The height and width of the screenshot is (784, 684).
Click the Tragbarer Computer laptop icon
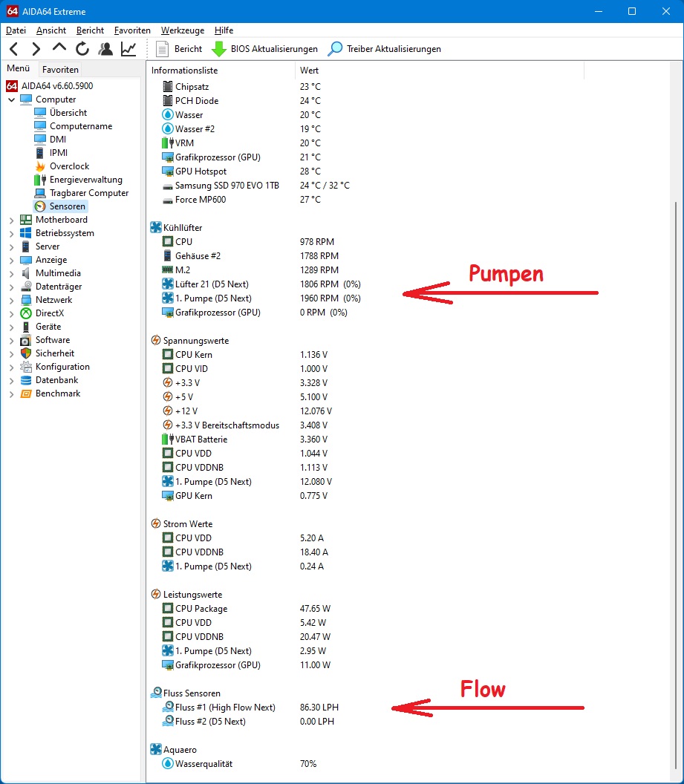click(x=40, y=193)
